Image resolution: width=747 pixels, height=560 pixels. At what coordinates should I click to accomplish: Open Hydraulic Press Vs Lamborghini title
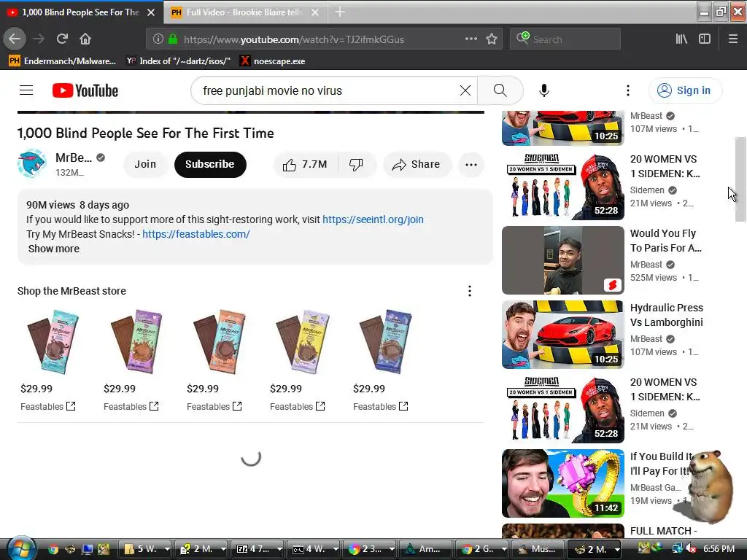click(667, 315)
